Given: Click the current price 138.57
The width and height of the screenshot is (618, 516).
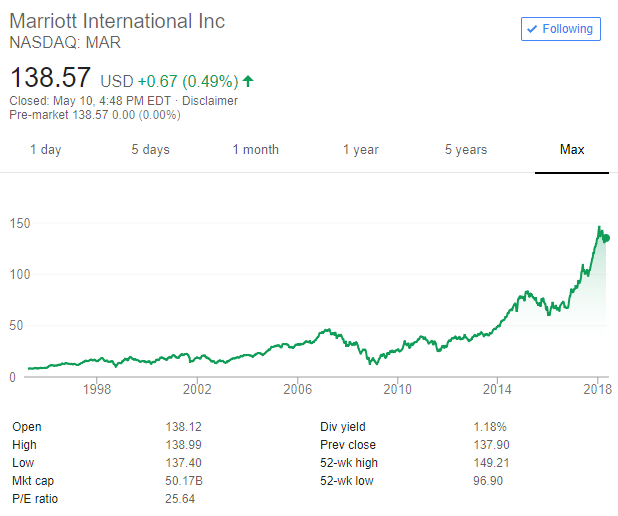Looking at the screenshot, I should 50,78.
